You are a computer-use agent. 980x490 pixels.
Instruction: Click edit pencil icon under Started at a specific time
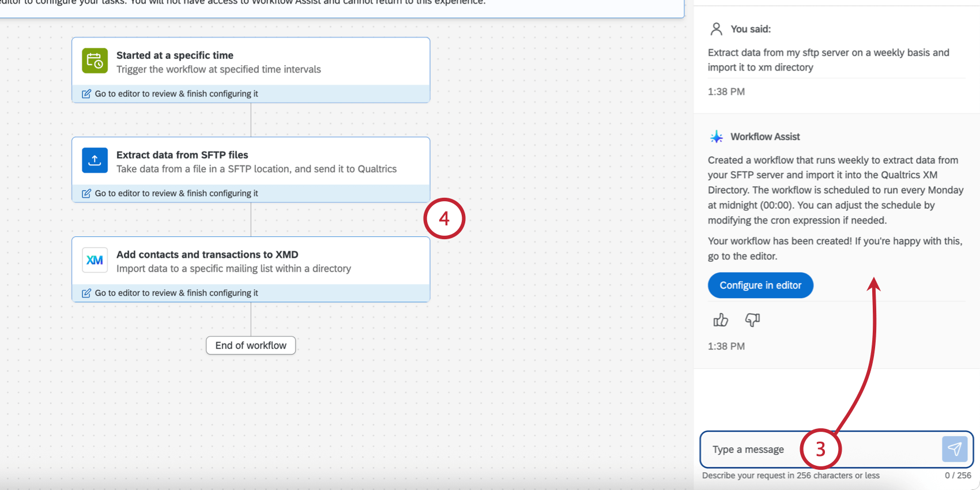click(86, 94)
